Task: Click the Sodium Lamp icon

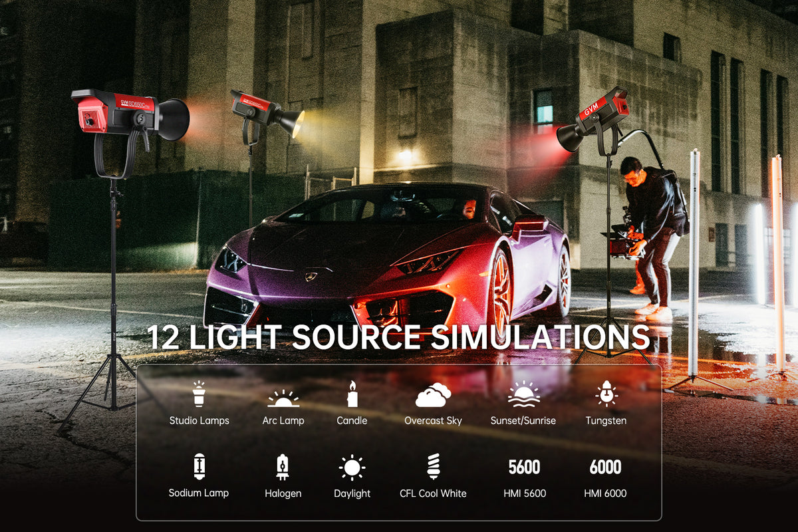Action: (199, 466)
